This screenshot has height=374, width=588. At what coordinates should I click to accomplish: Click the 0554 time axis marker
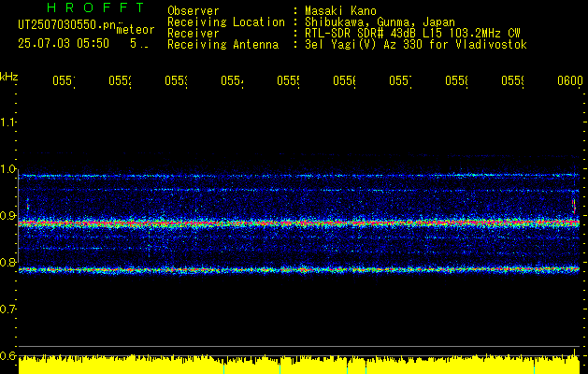[x=232, y=81]
